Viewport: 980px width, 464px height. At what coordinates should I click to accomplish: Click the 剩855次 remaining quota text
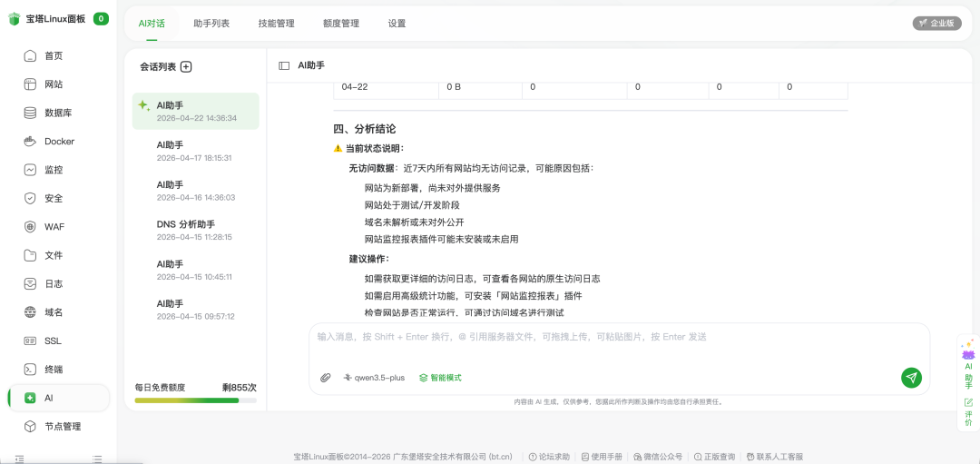click(x=240, y=387)
